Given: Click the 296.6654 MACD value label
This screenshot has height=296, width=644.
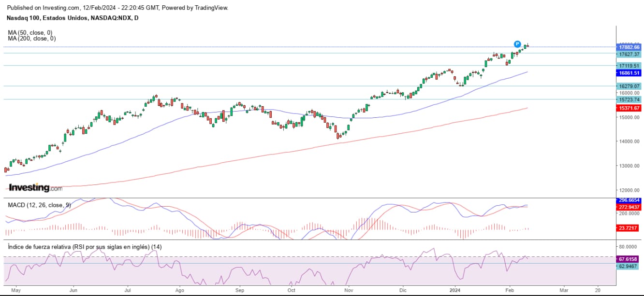Looking at the screenshot, I should click(629, 200).
